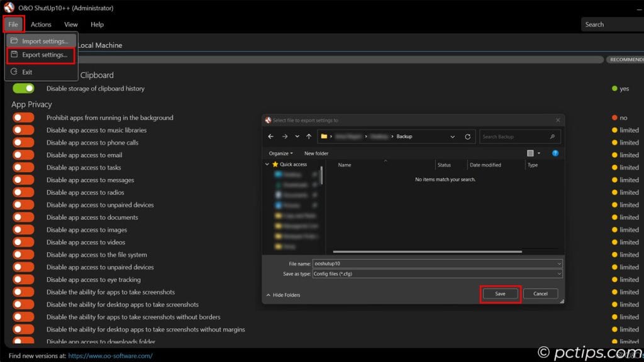
Task: Enable 'Prohibit apps from running in background'
Action: [23, 118]
